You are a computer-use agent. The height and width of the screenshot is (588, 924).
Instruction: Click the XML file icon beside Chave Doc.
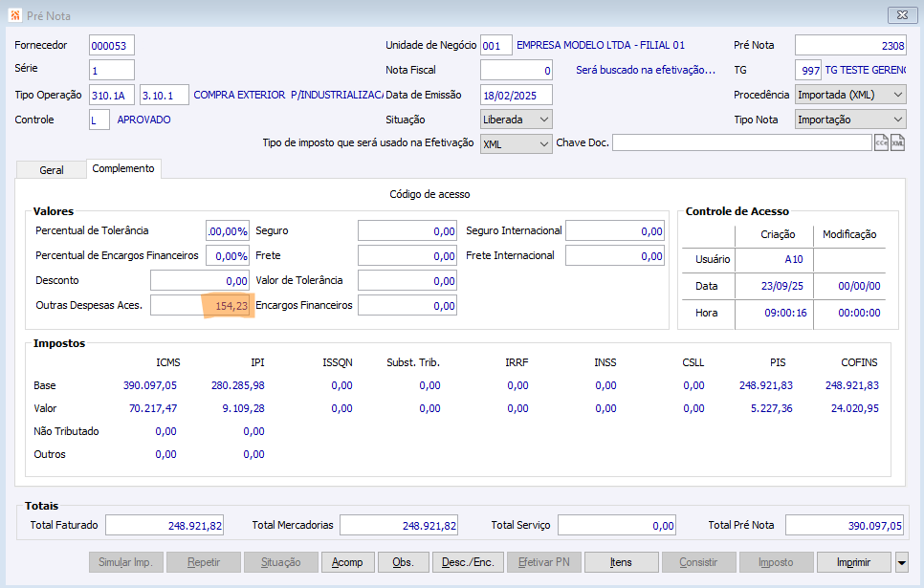tap(897, 143)
